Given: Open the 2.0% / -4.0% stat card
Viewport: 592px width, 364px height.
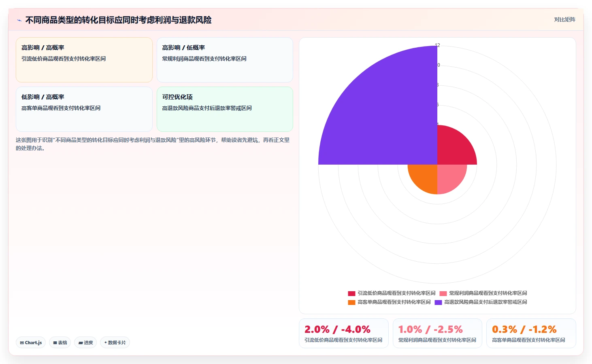Looking at the screenshot, I should click(344, 333).
